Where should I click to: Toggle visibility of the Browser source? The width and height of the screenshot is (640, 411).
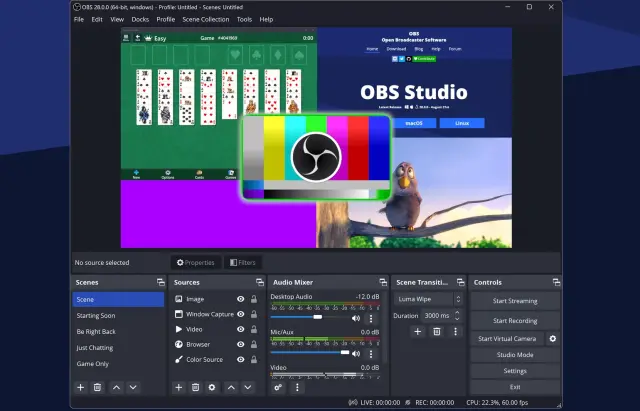pyautogui.click(x=240, y=344)
